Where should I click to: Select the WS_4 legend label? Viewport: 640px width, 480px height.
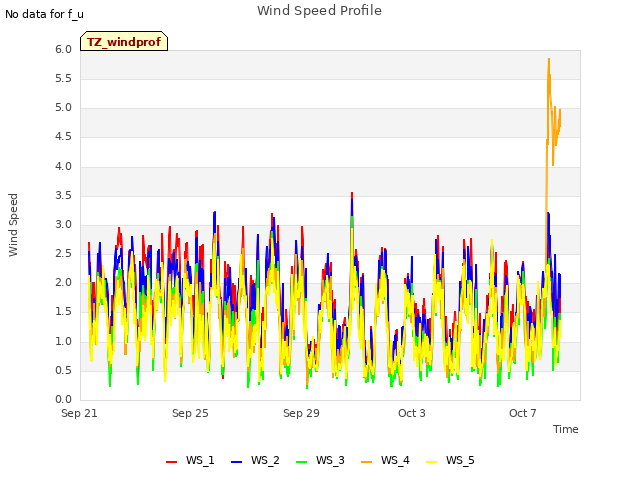(x=395, y=460)
